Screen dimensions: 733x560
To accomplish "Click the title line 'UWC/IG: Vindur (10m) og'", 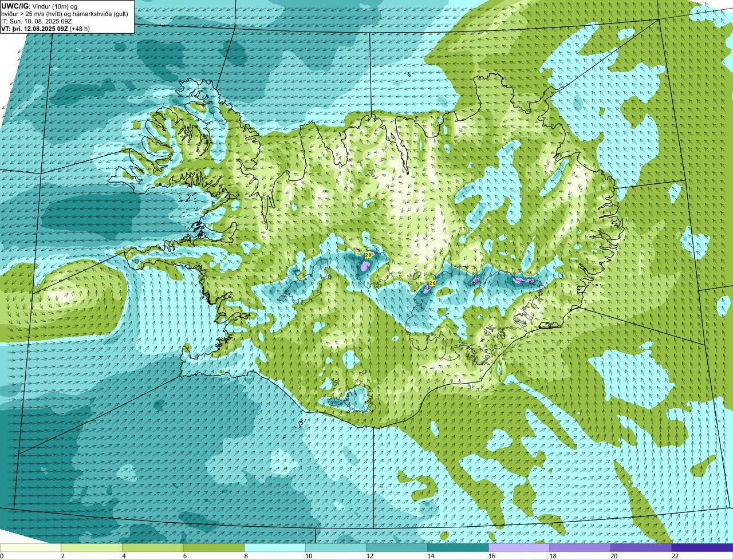I will click(39, 6).
